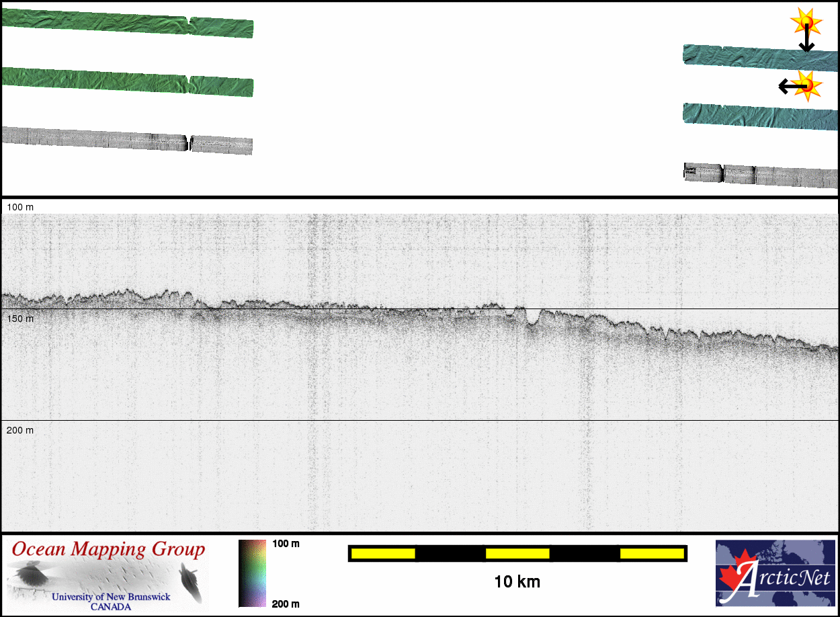
Task: Select the University of New Brunswick text
Action: (x=111, y=597)
